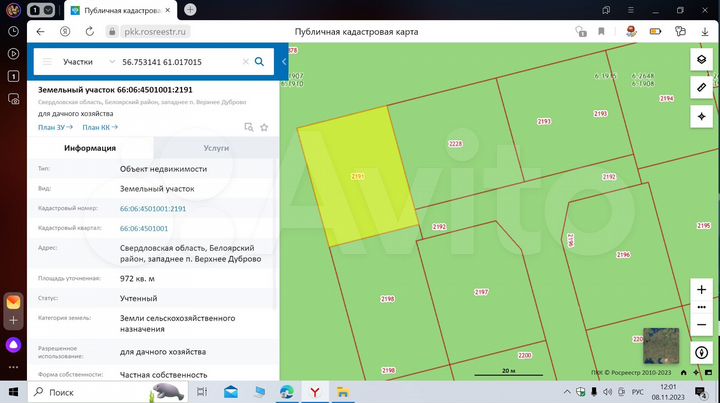Zoom in on the map

701,289
